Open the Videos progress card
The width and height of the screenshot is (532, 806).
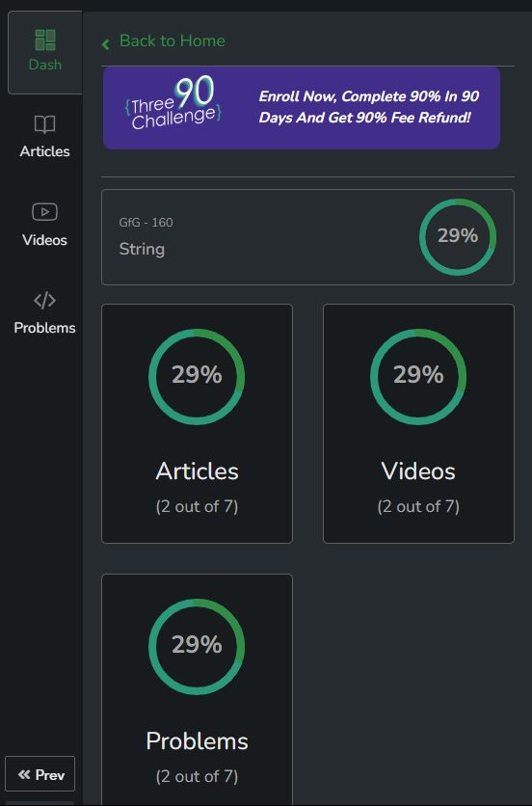pos(418,423)
